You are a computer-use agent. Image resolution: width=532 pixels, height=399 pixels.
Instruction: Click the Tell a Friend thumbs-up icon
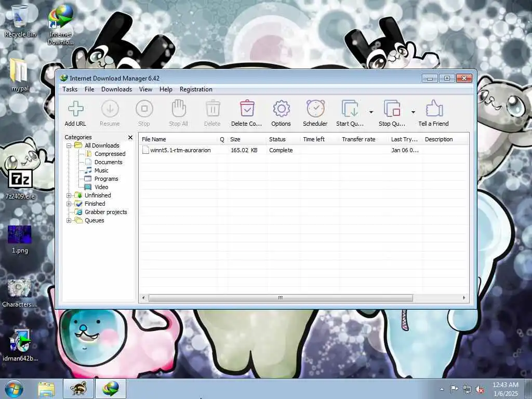[x=434, y=109]
